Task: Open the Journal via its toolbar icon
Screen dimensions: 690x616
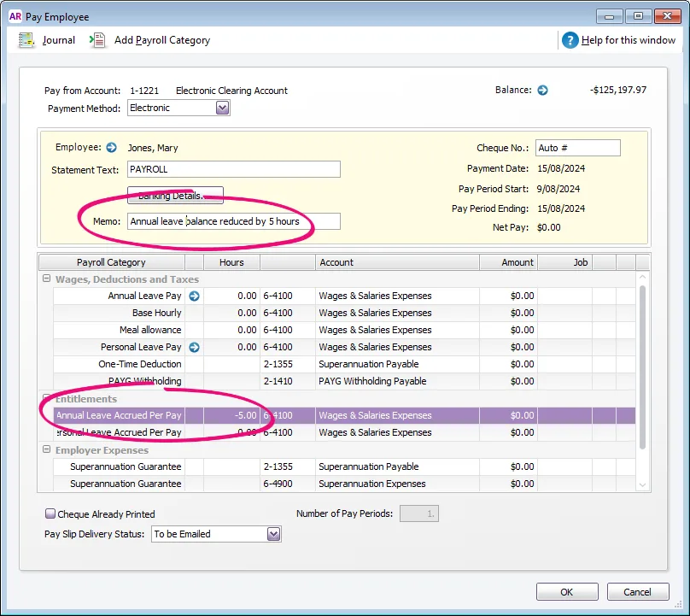Action: 28,39
